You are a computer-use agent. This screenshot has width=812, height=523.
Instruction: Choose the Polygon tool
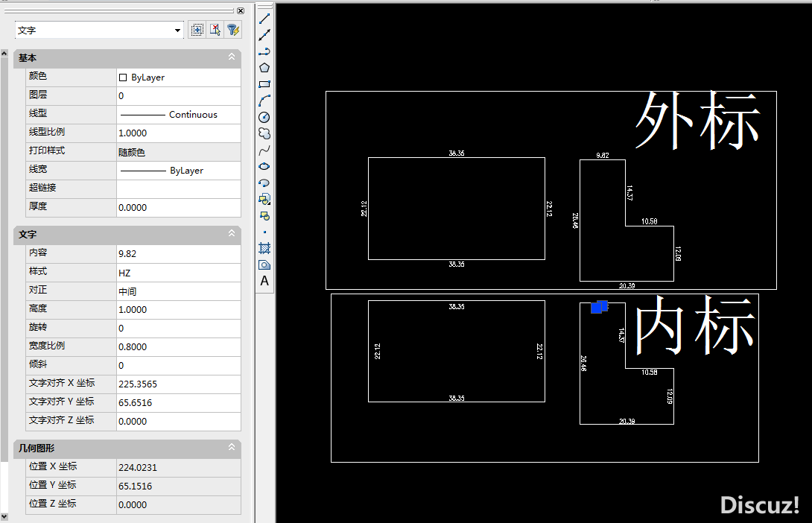pyautogui.click(x=264, y=67)
